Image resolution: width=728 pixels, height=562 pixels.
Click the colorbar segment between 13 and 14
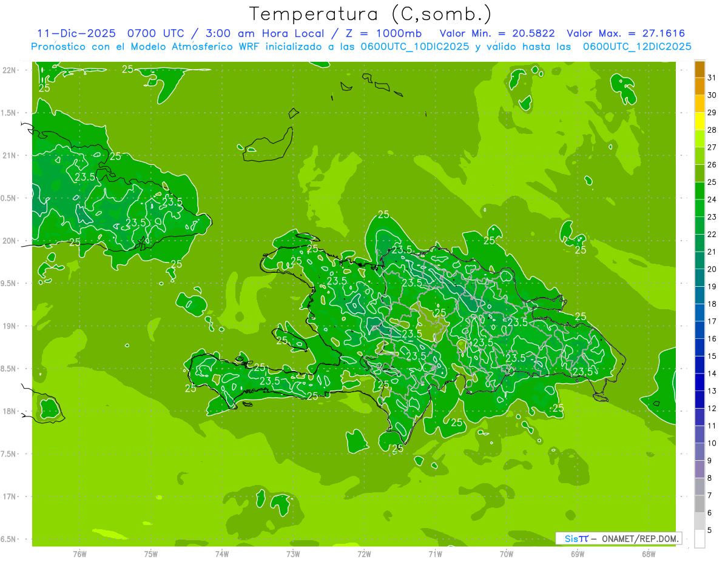[x=699, y=382]
